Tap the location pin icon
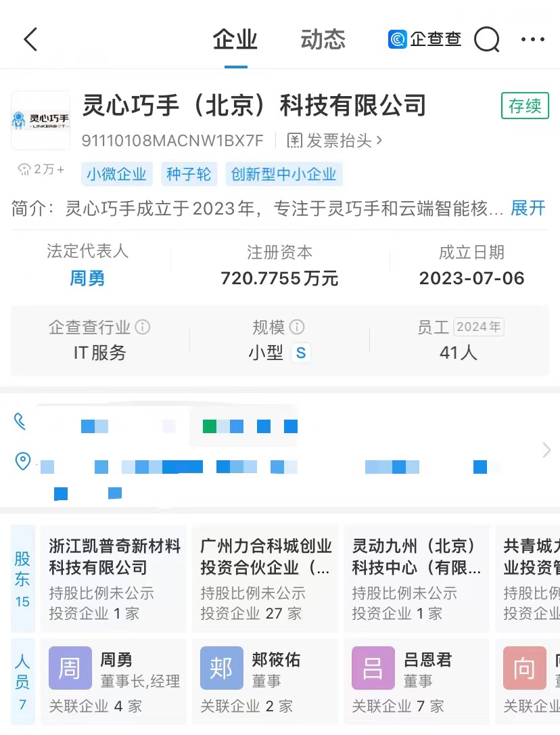This screenshot has height=735, width=560. pos(22,462)
